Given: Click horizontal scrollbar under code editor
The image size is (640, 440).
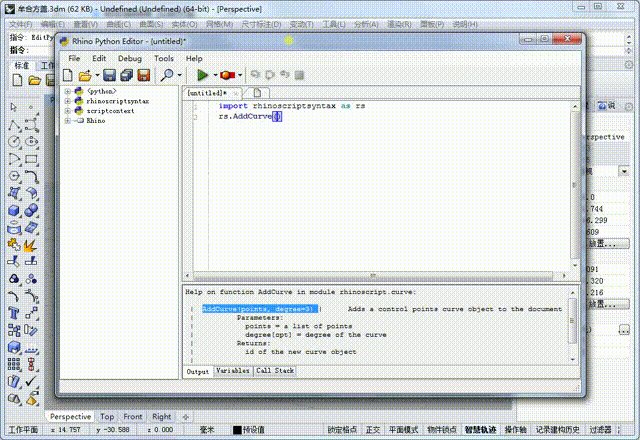Looking at the screenshot, I should (x=375, y=276).
